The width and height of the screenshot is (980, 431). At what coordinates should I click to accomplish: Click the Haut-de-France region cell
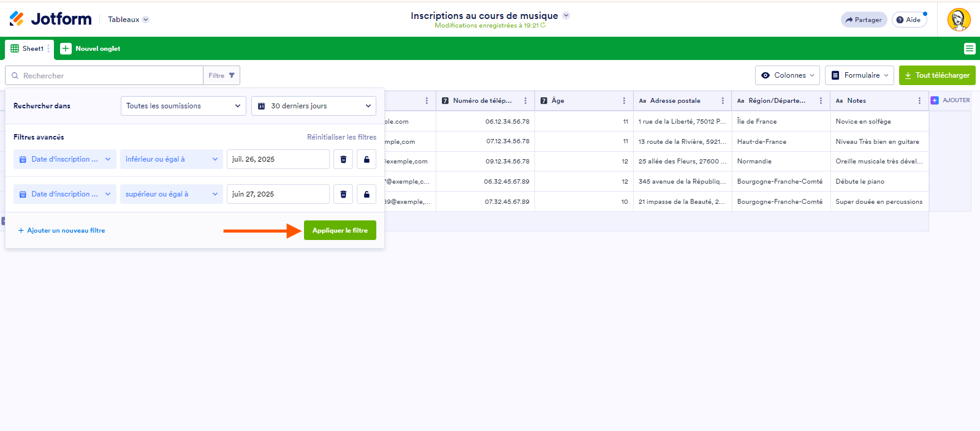[x=781, y=141]
